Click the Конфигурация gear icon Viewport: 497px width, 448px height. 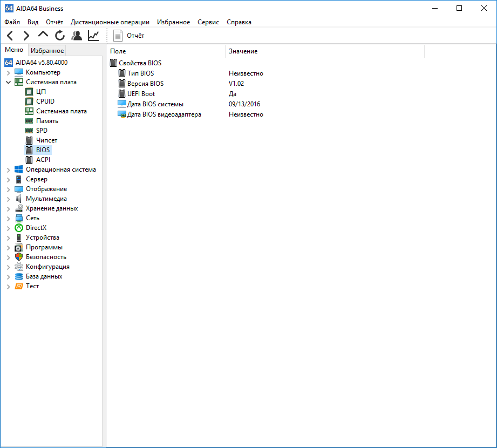point(19,267)
